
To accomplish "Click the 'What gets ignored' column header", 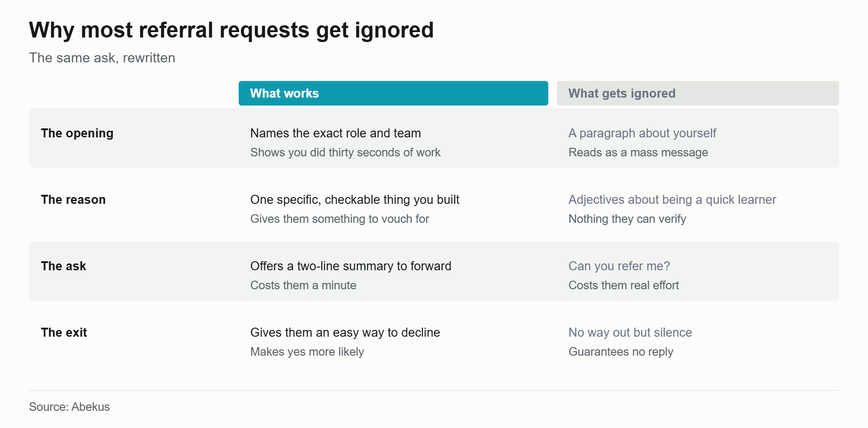I will 698,93.
